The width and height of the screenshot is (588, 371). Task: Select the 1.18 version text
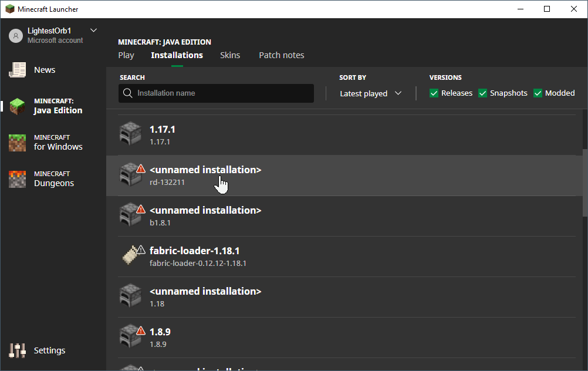(x=157, y=304)
